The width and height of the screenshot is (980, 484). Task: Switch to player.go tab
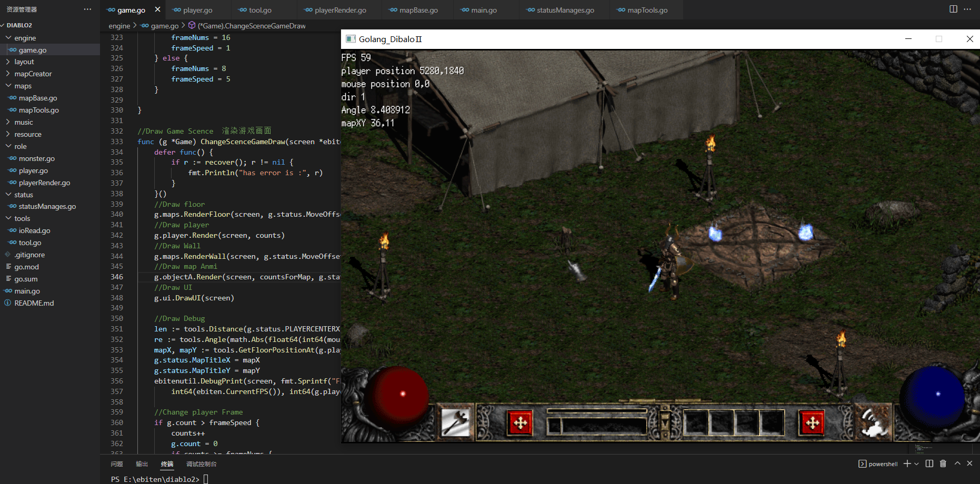point(197,10)
